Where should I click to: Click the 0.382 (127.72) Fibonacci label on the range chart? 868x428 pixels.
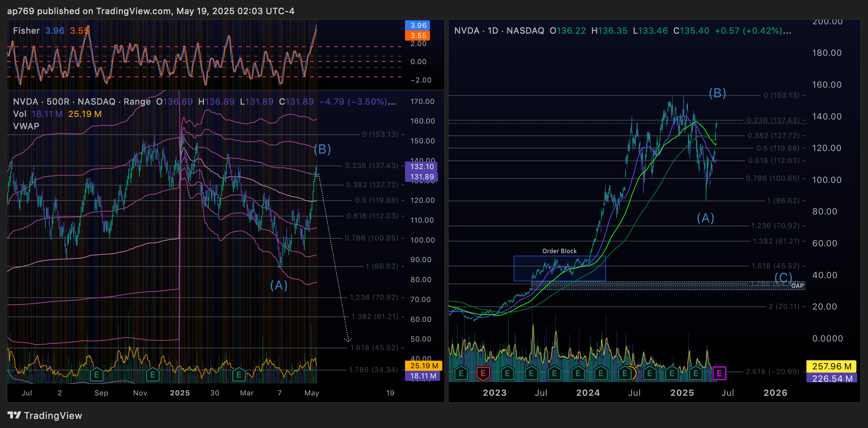coord(372,185)
